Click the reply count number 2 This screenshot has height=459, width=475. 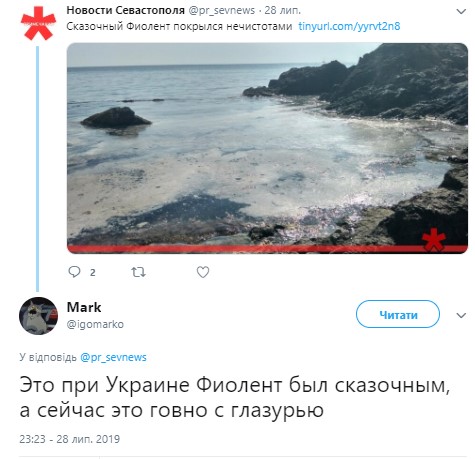[93, 273]
